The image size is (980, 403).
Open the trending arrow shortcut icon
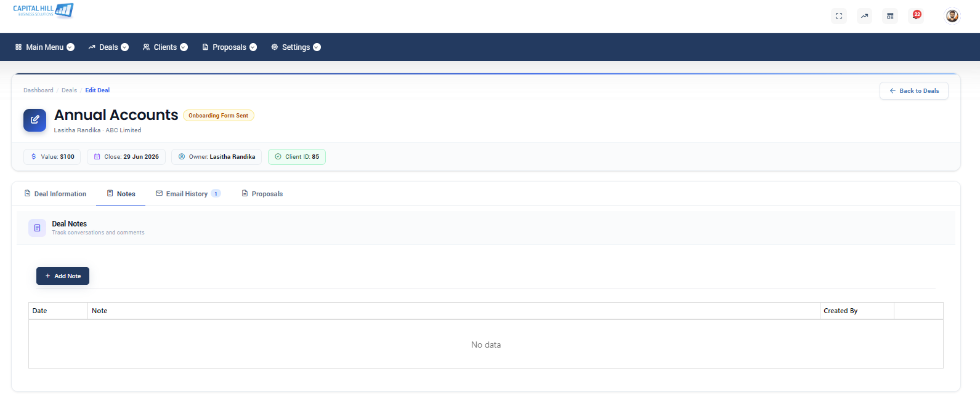click(x=865, y=16)
